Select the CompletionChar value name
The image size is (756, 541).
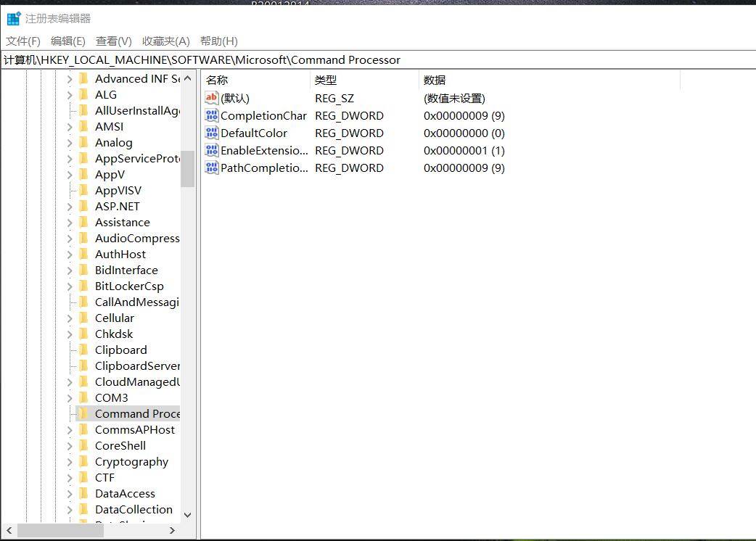(263, 115)
